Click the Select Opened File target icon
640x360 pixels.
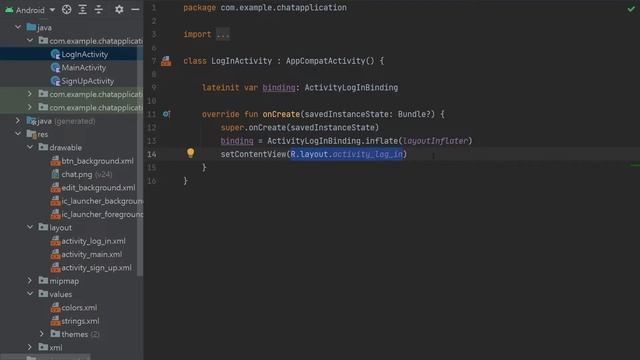point(67,9)
